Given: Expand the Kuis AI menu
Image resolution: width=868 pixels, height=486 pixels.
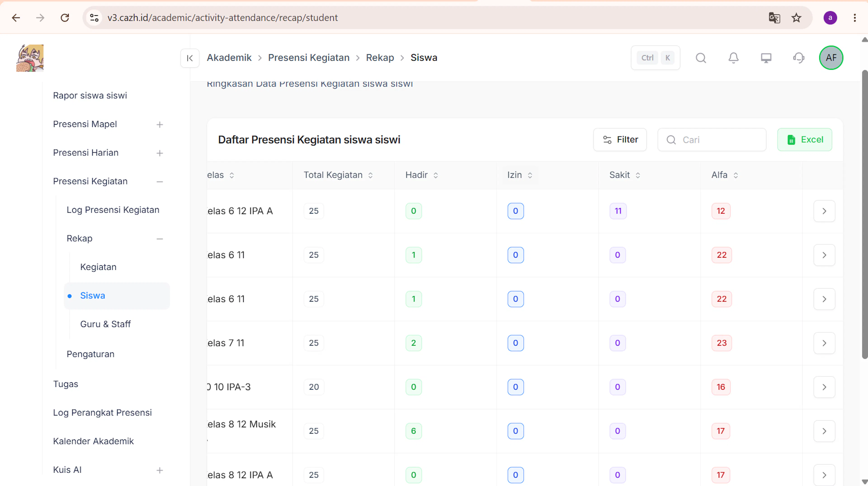Looking at the screenshot, I should [160, 470].
